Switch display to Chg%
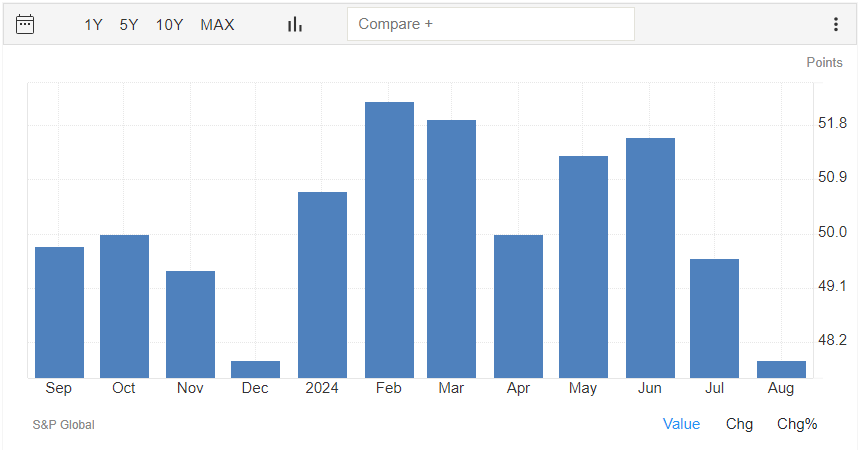The height and width of the screenshot is (450, 858). pyautogui.click(x=797, y=424)
